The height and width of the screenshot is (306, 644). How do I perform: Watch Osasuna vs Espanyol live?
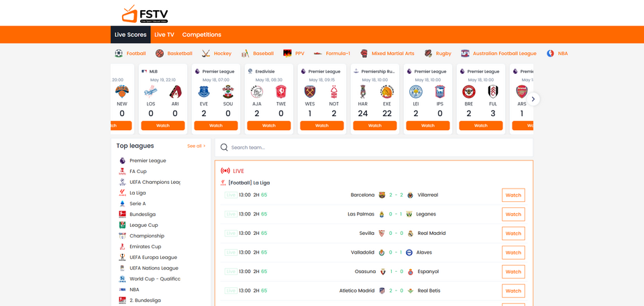tap(513, 272)
